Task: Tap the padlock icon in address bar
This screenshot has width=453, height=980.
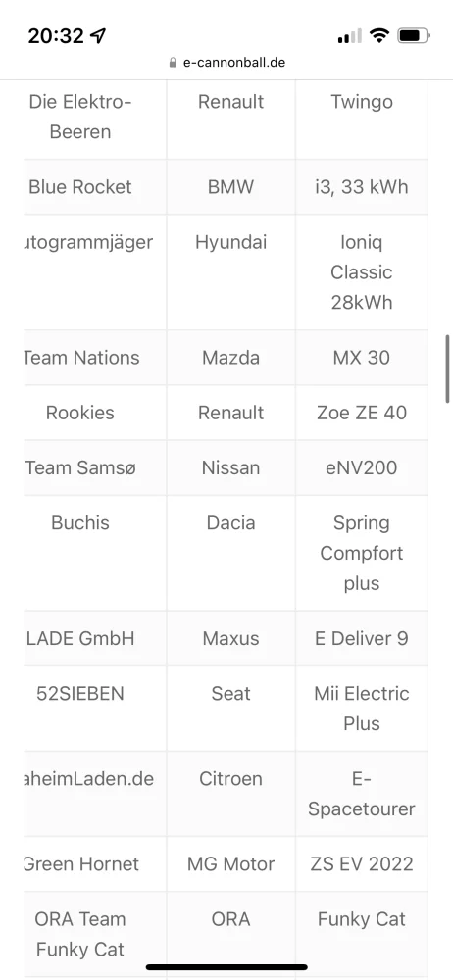Action: (174, 63)
